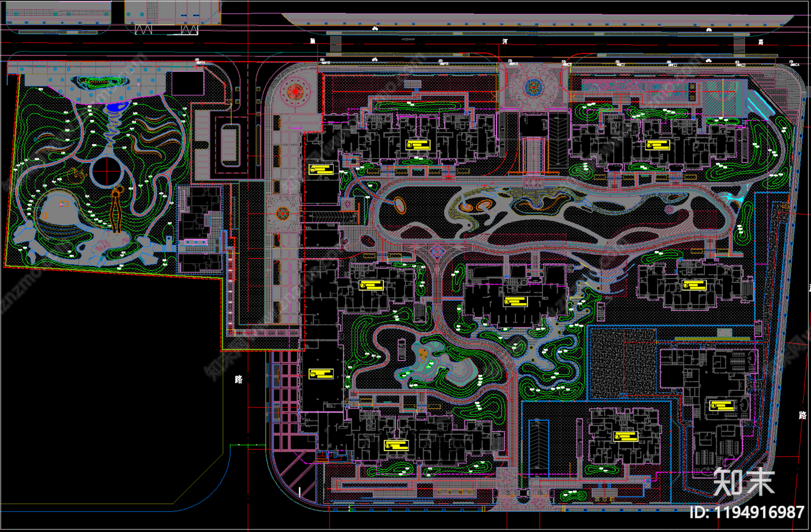Click the 路 road label left of site

pos(239,379)
